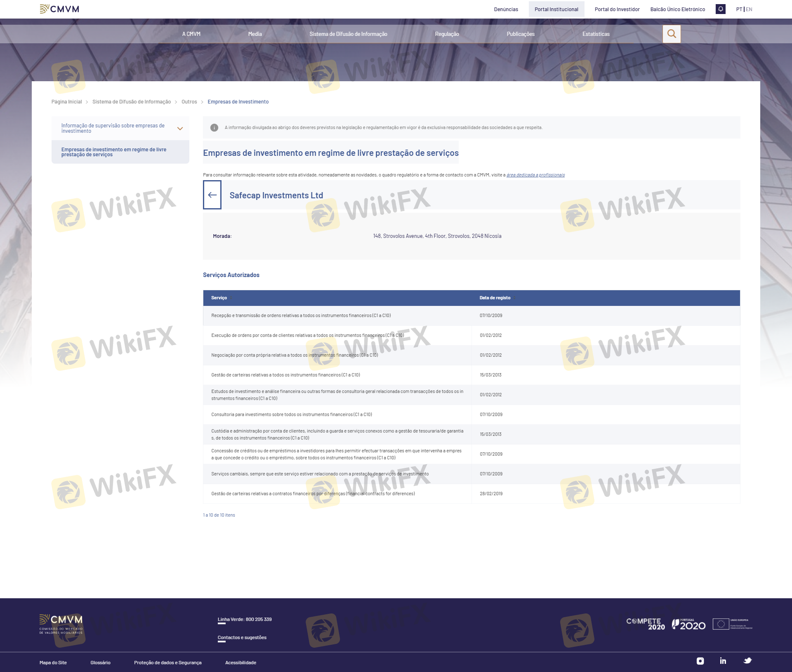Click Serviços cambiais row text
Viewport: 792px width, 672px height.
pyautogui.click(x=320, y=474)
